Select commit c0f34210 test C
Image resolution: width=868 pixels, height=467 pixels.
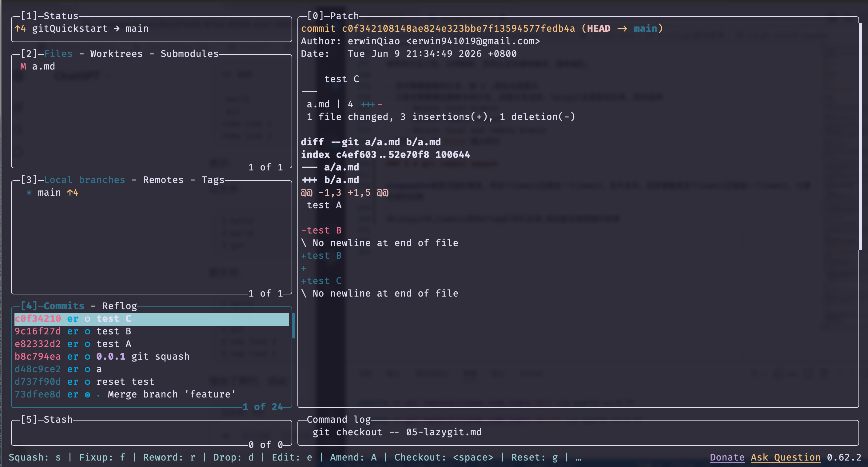click(152, 318)
